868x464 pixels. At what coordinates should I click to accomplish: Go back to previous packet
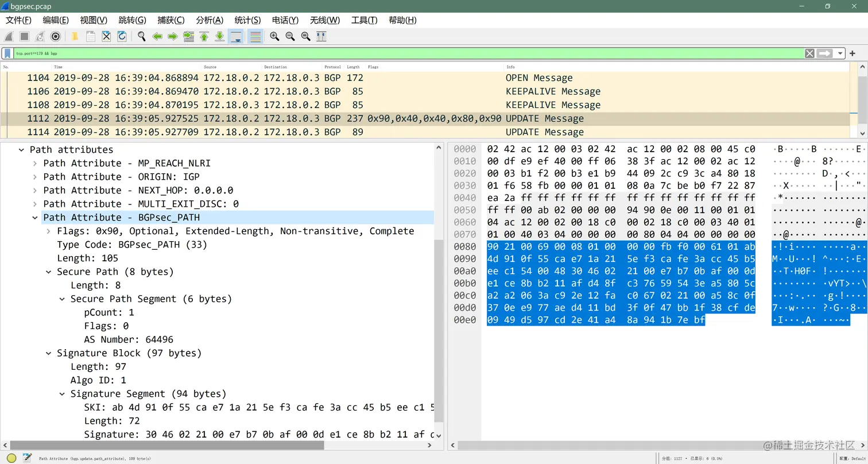157,36
